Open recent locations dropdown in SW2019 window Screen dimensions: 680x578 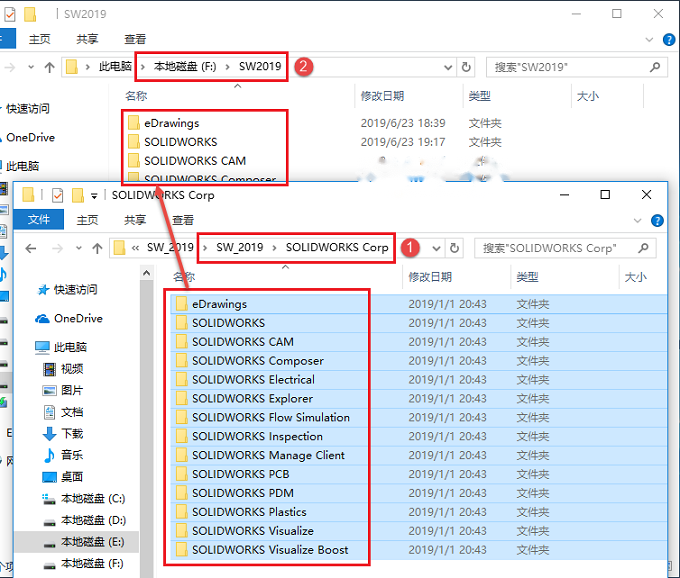31,67
